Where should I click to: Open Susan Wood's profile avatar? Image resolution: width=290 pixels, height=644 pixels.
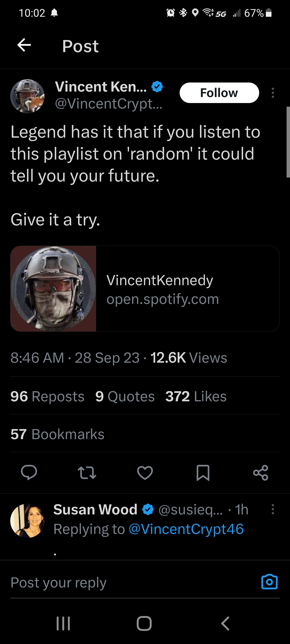27,520
